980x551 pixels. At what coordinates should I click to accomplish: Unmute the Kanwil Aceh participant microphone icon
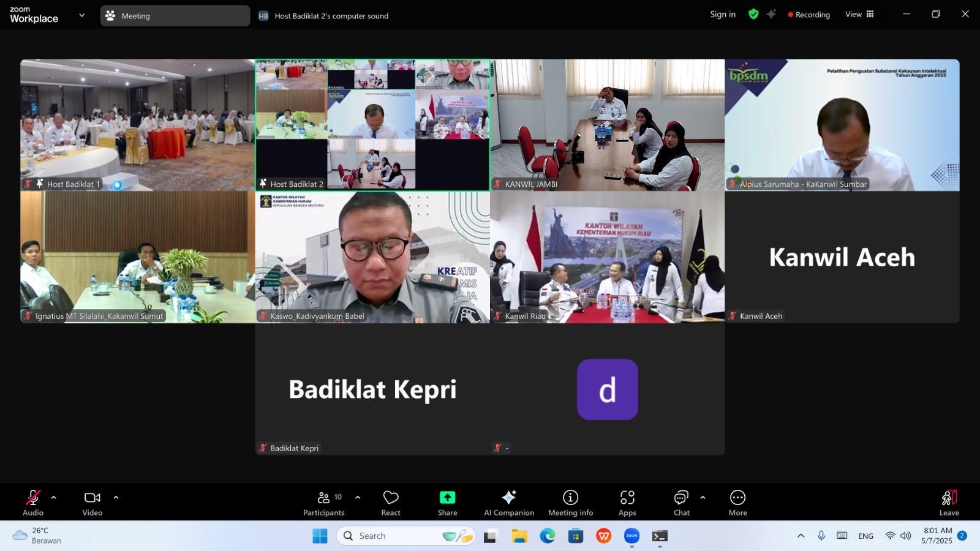tap(733, 316)
